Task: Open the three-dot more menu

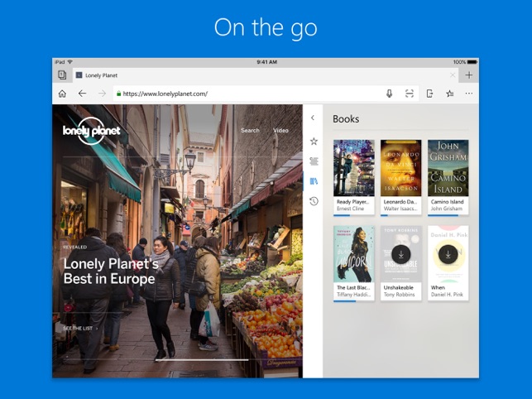Action: point(469,94)
